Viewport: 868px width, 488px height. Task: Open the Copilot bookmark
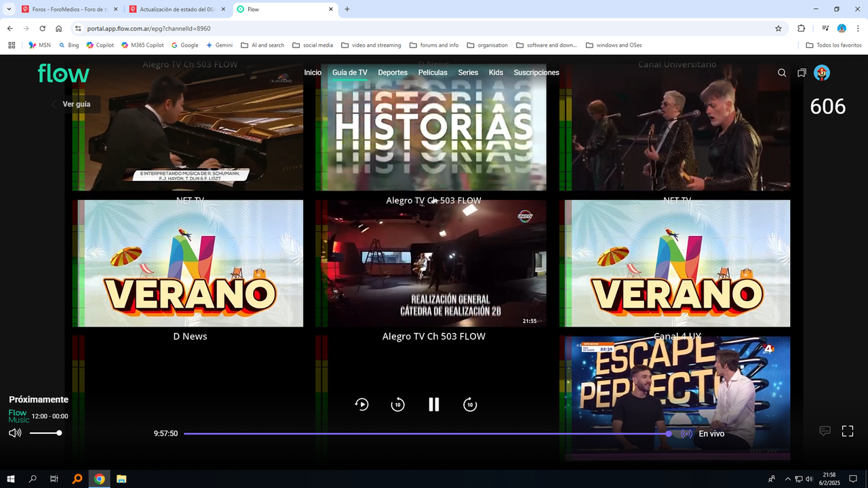[100, 45]
